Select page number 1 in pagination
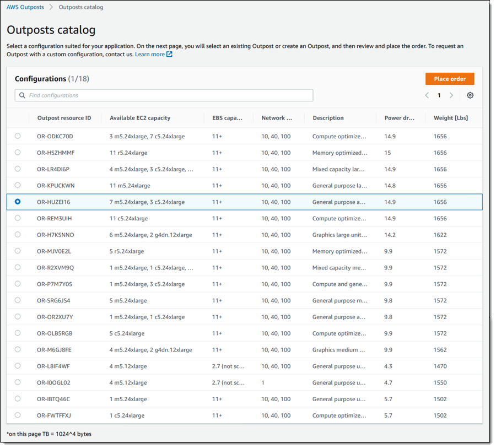496x448 pixels. pyautogui.click(x=439, y=95)
